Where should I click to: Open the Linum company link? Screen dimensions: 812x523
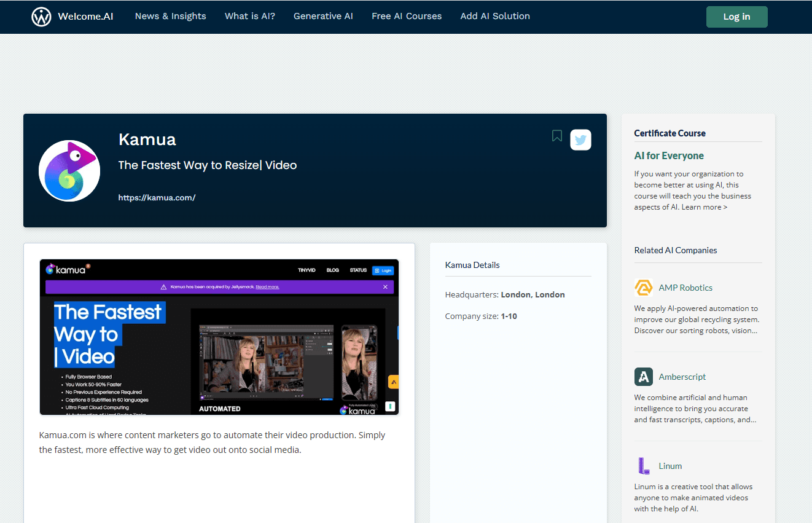(670, 466)
